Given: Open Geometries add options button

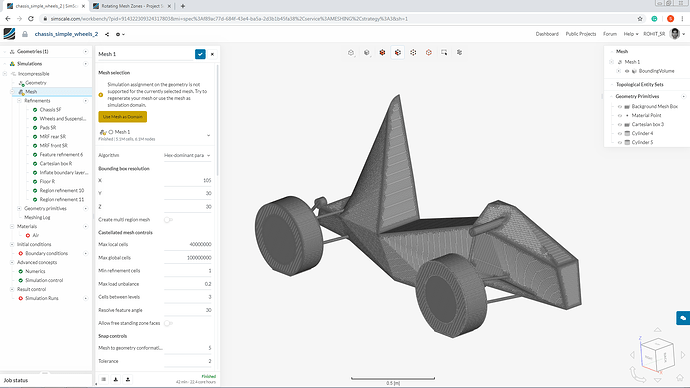Looking at the screenshot, I should [85, 52].
